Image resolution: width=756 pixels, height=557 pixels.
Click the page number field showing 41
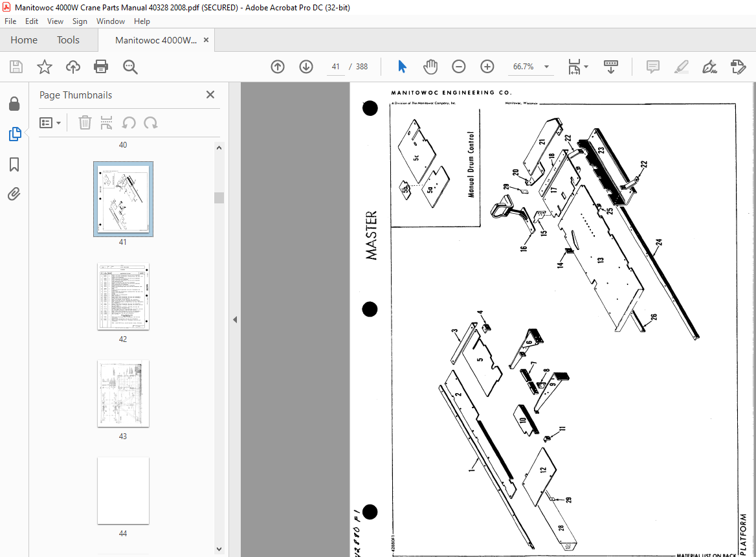pos(335,67)
